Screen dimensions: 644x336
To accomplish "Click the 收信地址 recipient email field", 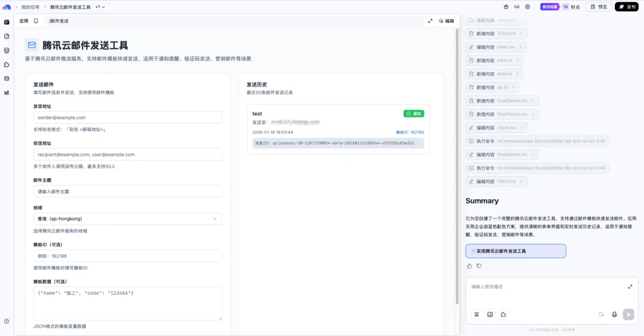I will (x=128, y=155).
